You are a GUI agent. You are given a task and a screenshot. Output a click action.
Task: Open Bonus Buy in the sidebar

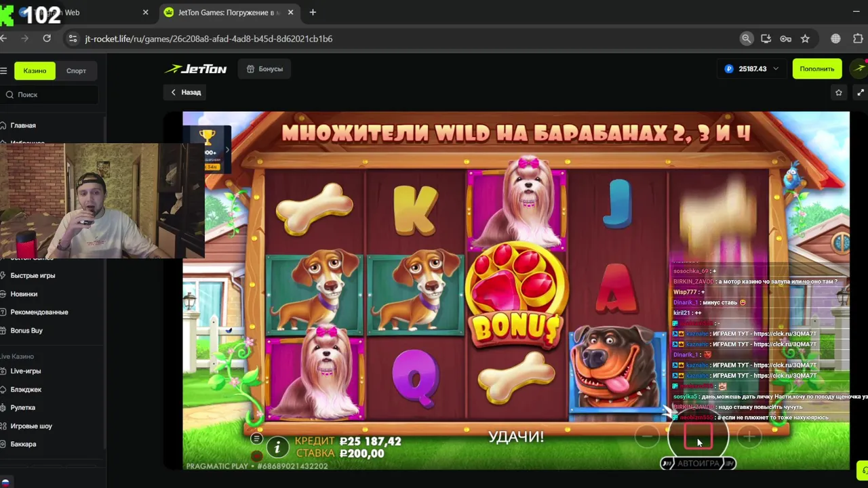click(26, 331)
